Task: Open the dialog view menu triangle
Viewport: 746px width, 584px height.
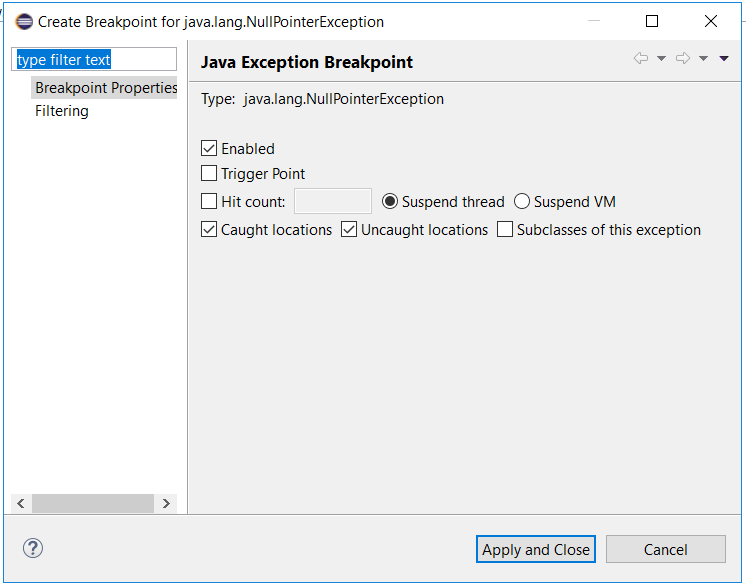Action: click(724, 59)
